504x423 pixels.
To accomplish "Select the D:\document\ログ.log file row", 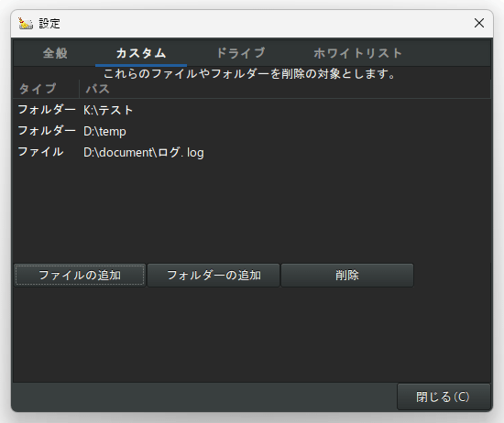I will tap(252, 152).
